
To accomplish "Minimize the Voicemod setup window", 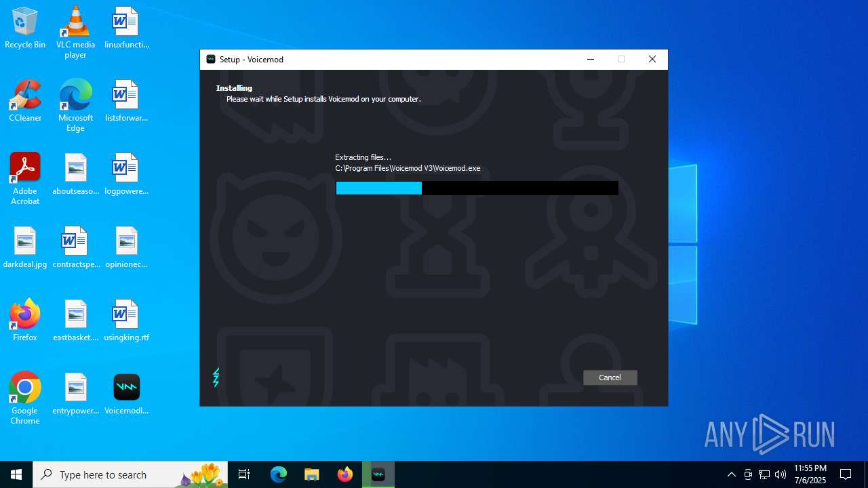I will pyautogui.click(x=590, y=60).
